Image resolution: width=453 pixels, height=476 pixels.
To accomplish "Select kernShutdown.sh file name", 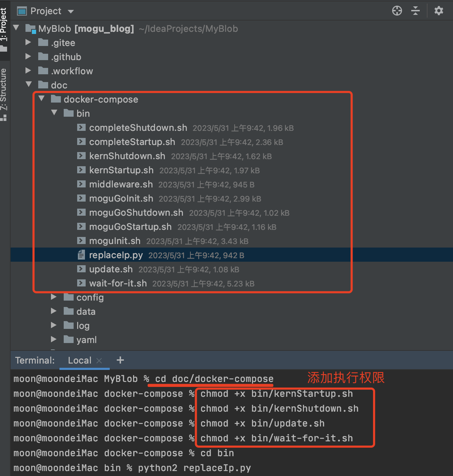I will pyautogui.click(x=127, y=156).
